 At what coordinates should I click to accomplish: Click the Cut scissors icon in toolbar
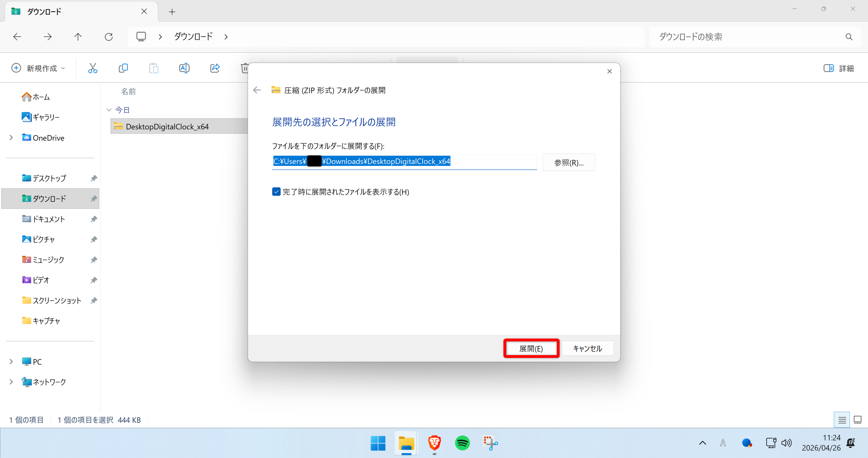coord(93,68)
